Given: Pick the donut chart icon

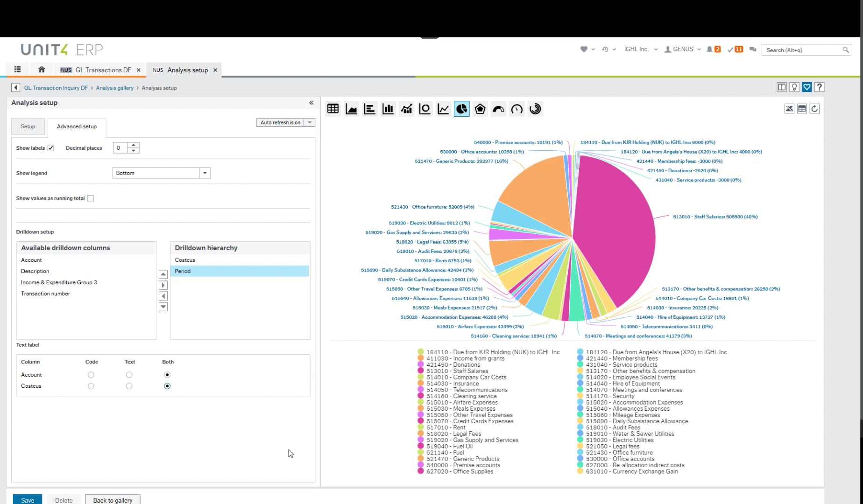Looking at the screenshot, I should pyautogui.click(x=424, y=109).
